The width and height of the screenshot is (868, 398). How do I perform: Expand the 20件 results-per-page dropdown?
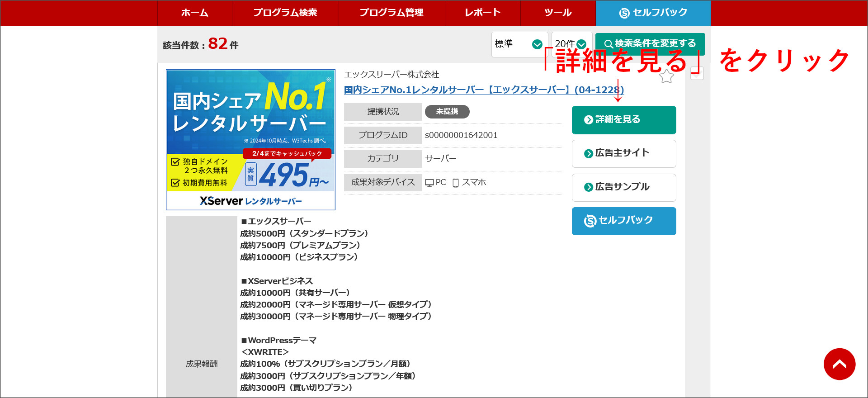tap(571, 44)
